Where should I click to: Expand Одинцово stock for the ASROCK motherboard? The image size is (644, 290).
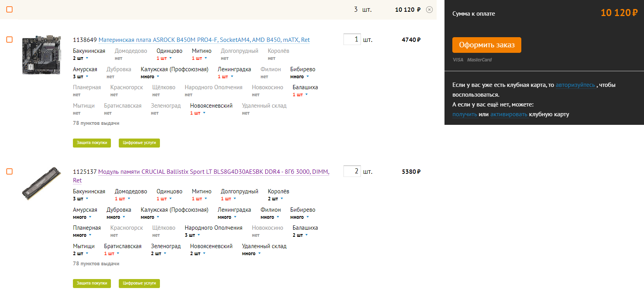(x=164, y=58)
